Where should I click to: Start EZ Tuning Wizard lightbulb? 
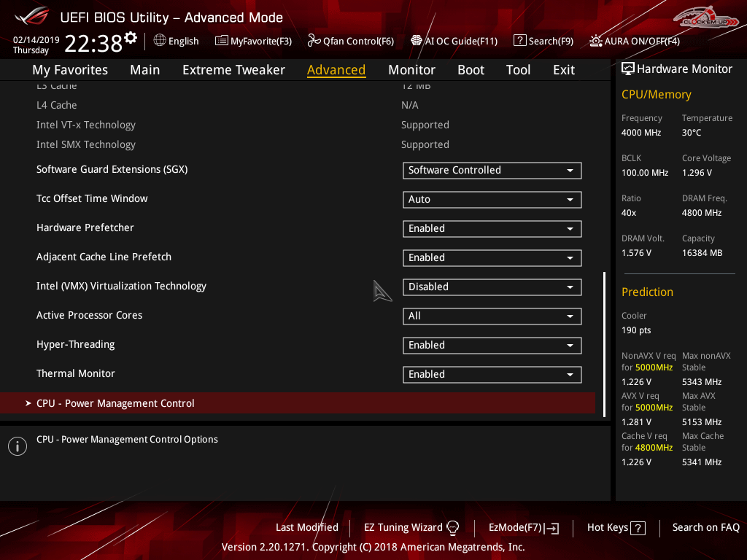[x=452, y=528]
